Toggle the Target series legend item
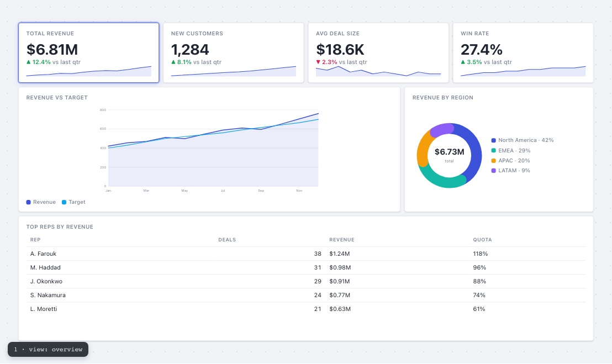This screenshot has height=364, width=612. click(x=73, y=202)
